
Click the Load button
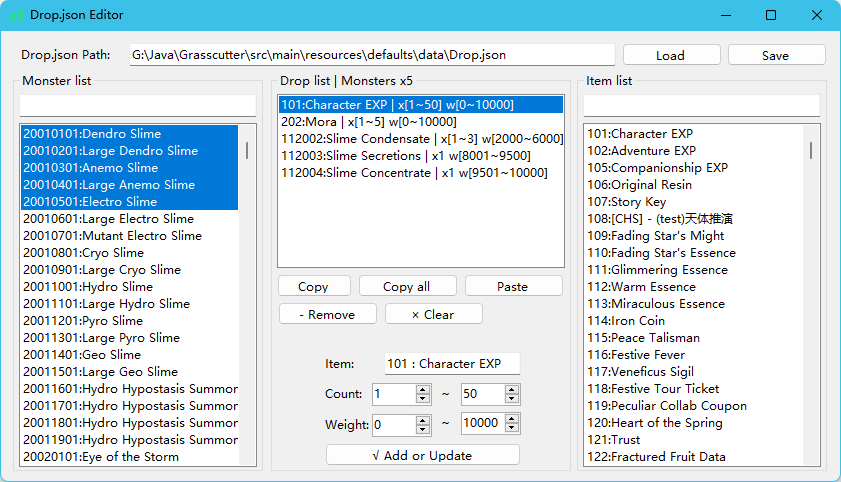click(670, 55)
